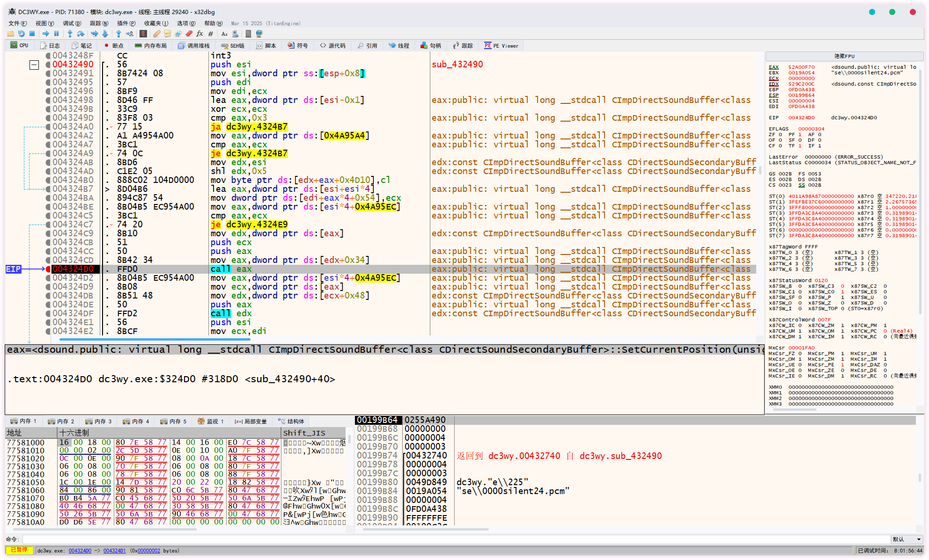Switch to the 内存布局 memory map tab
Screen dimensions: 929x560
pyautogui.click(x=151, y=46)
